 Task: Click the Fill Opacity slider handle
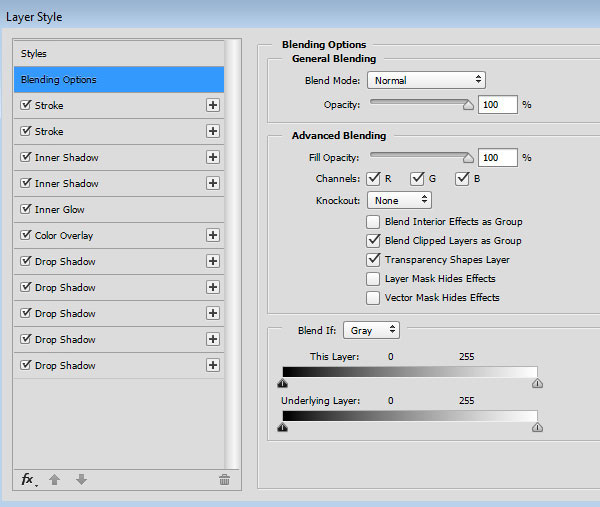tap(468, 157)
